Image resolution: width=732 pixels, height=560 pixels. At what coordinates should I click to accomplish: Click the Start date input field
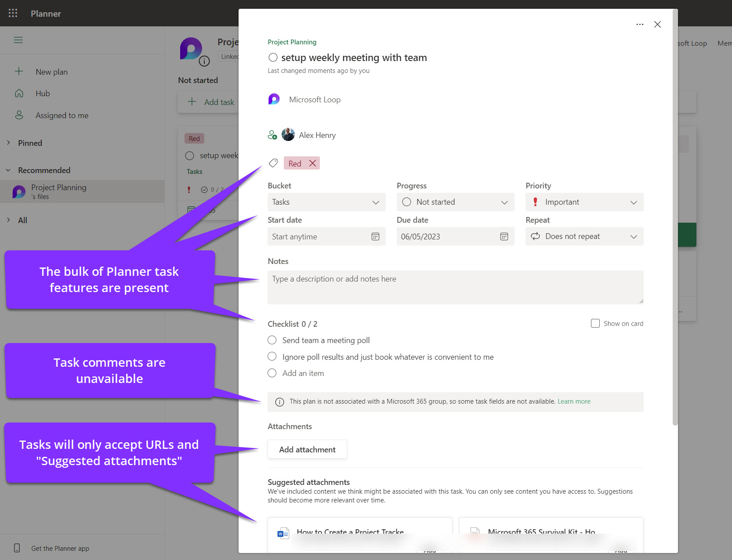click(x=326, y=236)
